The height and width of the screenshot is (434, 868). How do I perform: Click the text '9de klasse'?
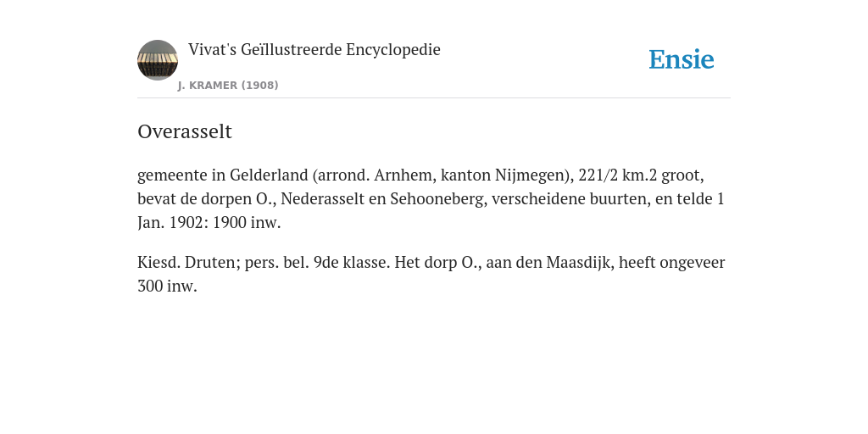point(352,263)
